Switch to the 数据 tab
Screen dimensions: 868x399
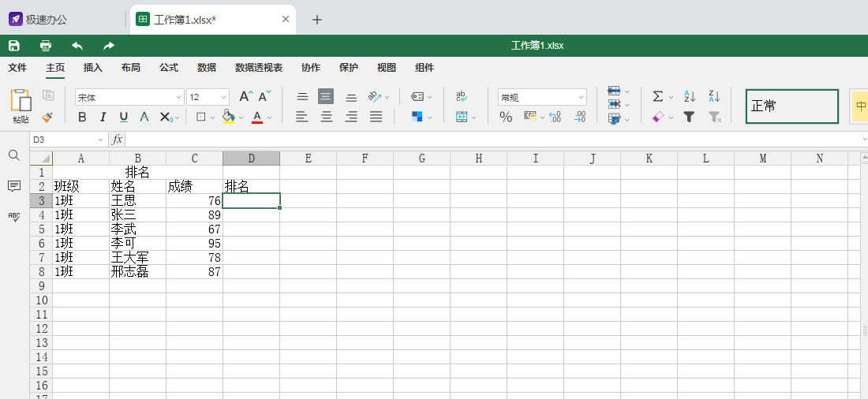pos(207,68)
